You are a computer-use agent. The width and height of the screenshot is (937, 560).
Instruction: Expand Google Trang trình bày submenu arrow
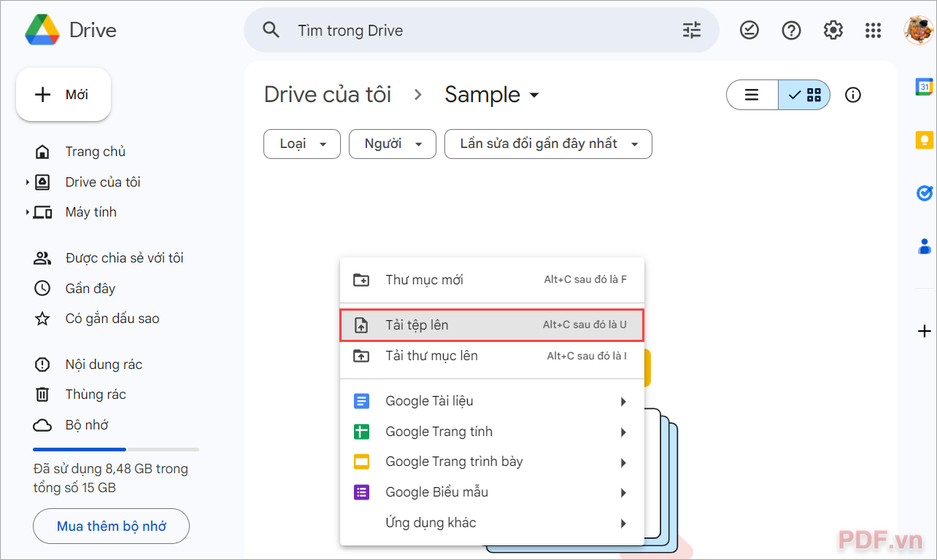coord(623,462)
